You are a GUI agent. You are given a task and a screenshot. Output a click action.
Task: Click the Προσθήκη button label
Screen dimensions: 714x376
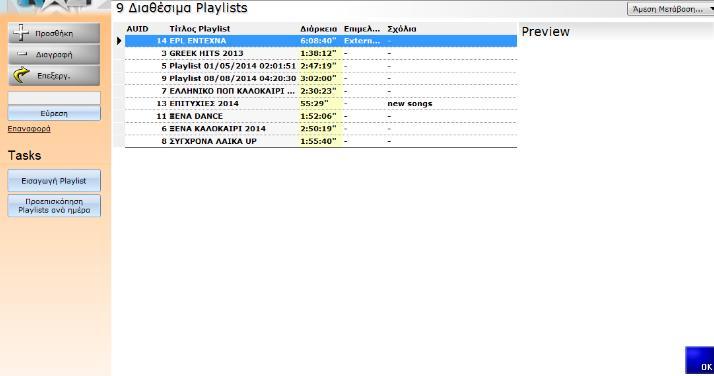pos(54,34)
